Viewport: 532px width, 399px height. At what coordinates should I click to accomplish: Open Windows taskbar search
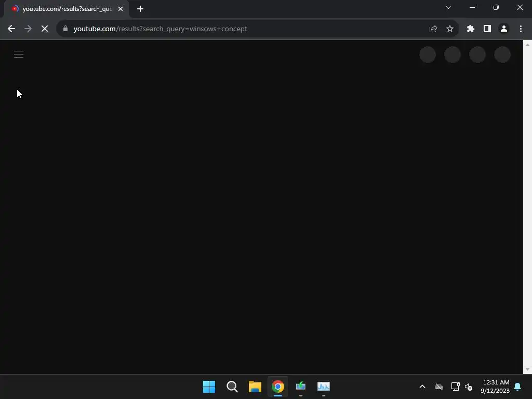232,387
